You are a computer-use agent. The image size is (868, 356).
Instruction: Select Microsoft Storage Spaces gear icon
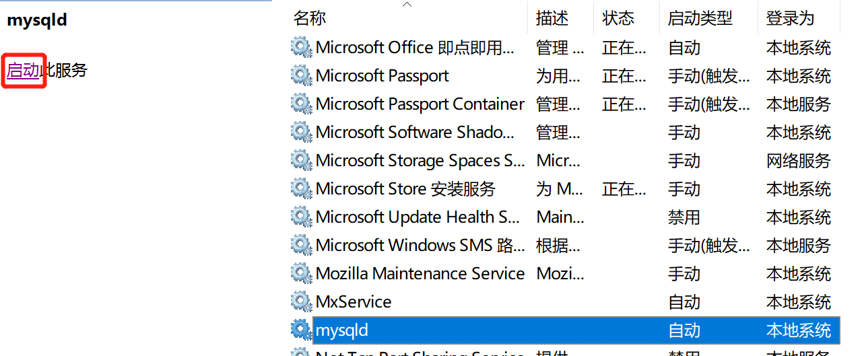[301, 160]
